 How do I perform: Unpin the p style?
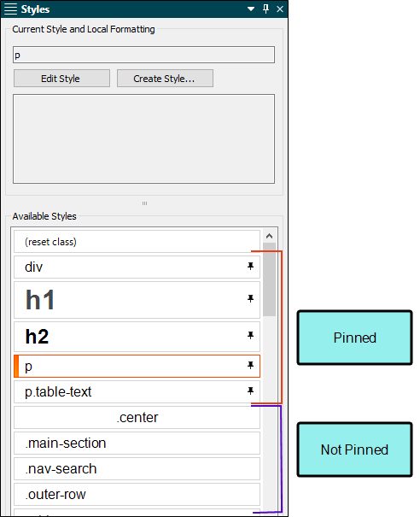point(251,366)
